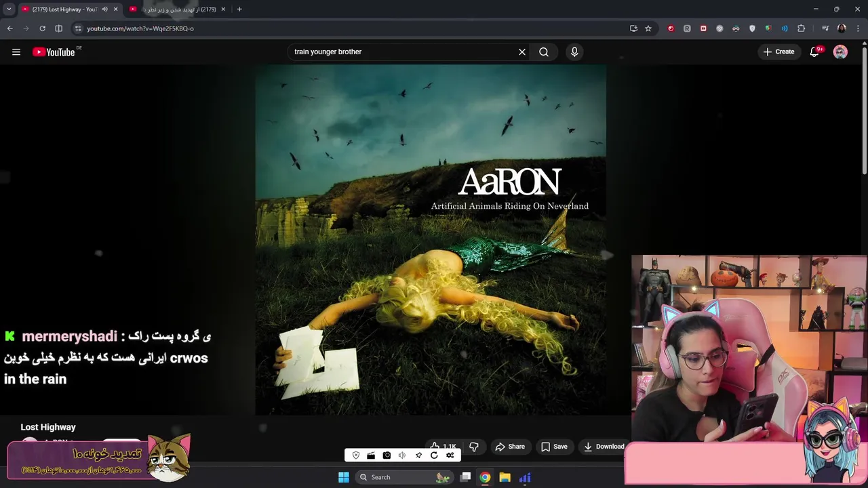Viewport: 868px width, 488px height.
Task: Save the video to a playlist
Action: click(554, 447)
